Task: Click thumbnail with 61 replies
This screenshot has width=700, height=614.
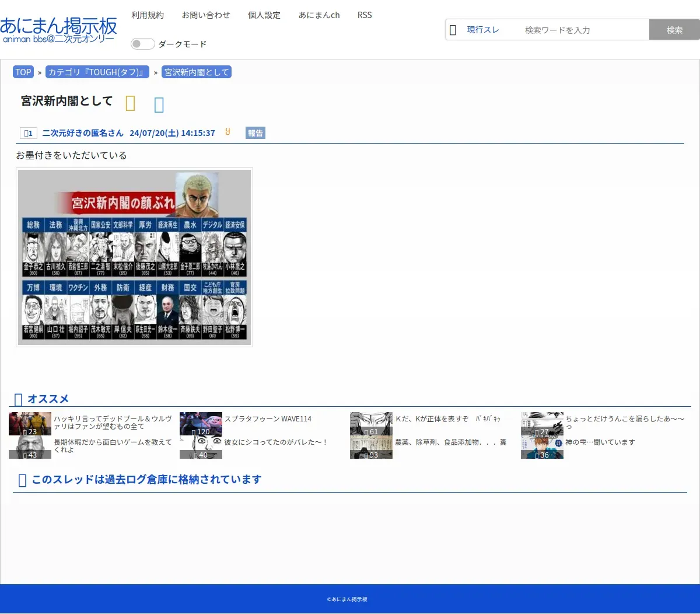Action: click(x=371, y=424)
